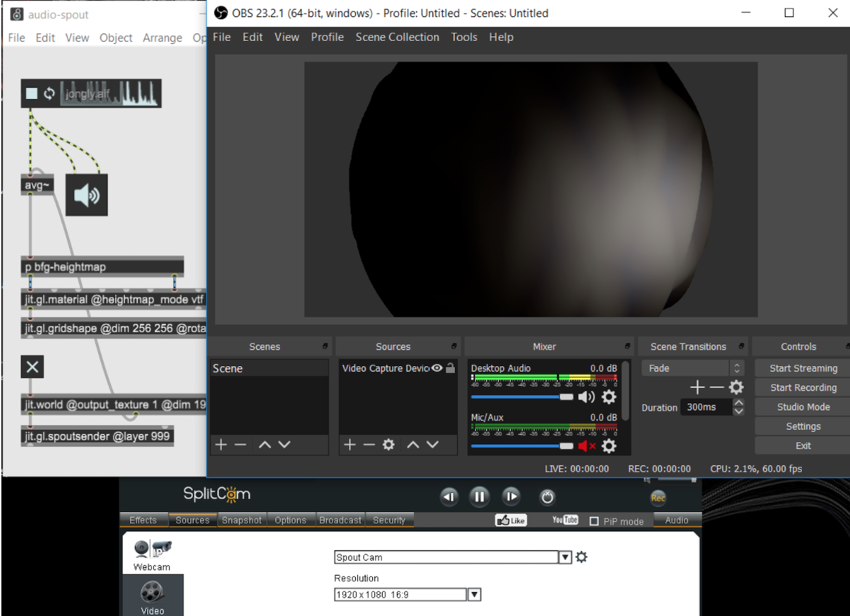Remove the selected scene with the minus icon
This screenshot has width=850, height=616.
click(x=240, y=445)
